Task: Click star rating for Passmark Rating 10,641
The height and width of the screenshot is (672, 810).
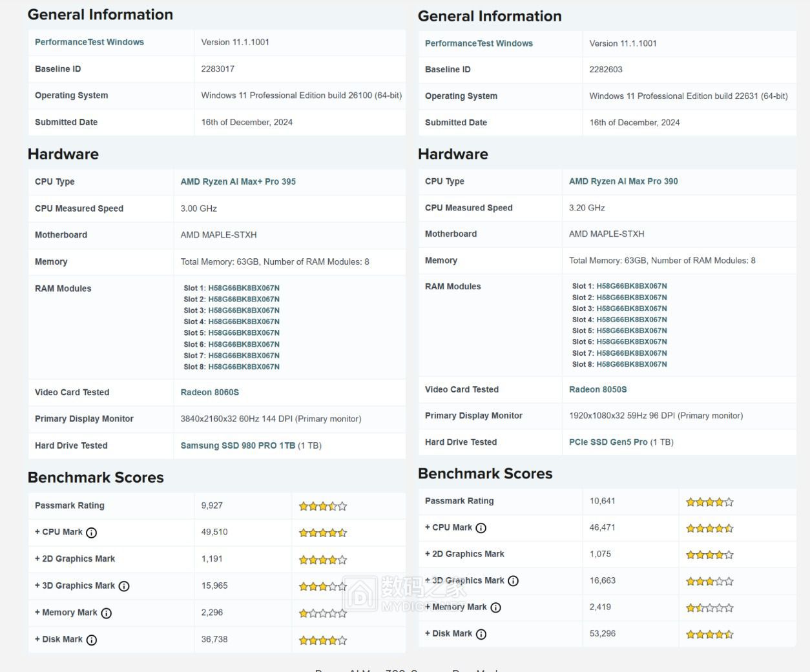Action: point(710,502)
